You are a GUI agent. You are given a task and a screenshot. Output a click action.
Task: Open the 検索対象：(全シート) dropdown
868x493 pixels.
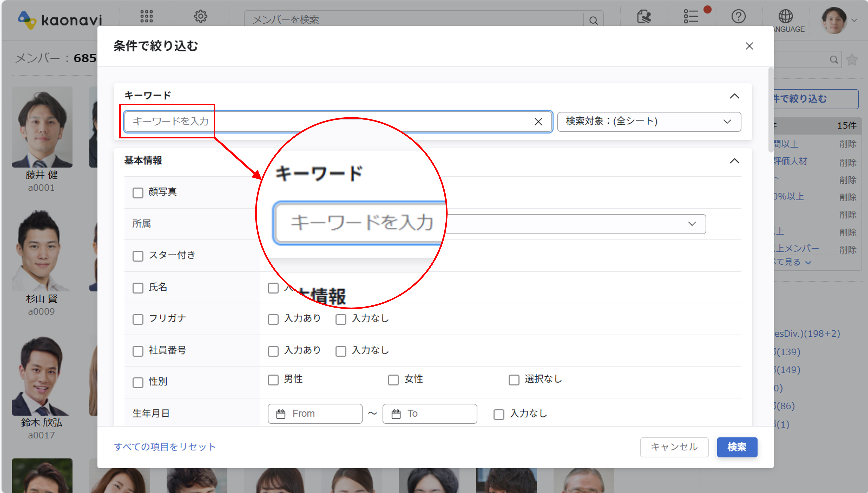click(x=649, y=122)
